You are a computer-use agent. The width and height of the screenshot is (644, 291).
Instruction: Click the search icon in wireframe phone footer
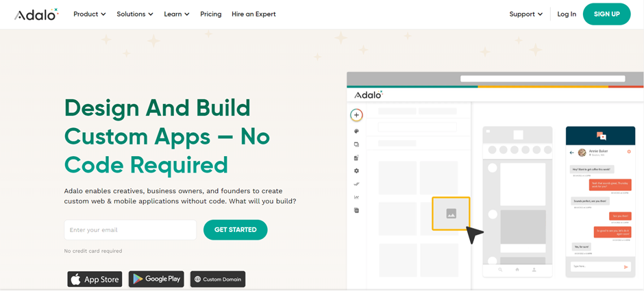pos(500,270)
